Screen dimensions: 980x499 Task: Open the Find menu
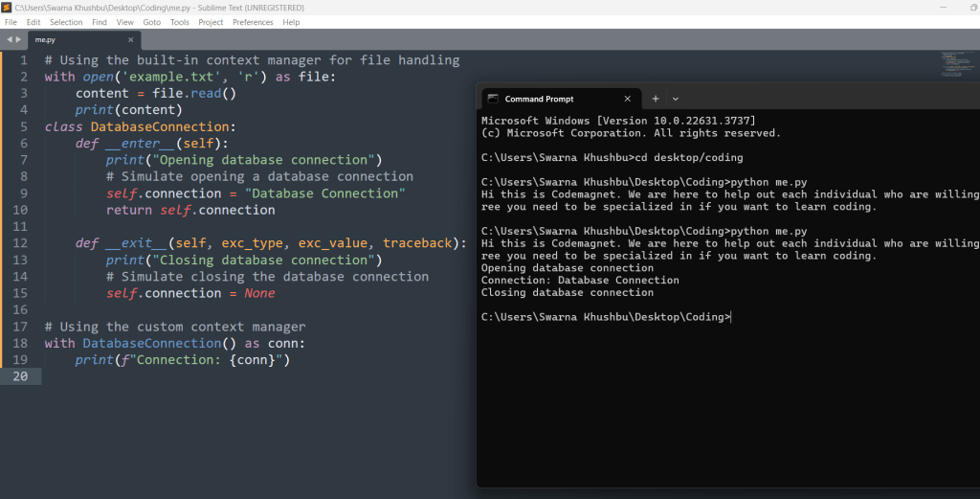pos(100,22)
